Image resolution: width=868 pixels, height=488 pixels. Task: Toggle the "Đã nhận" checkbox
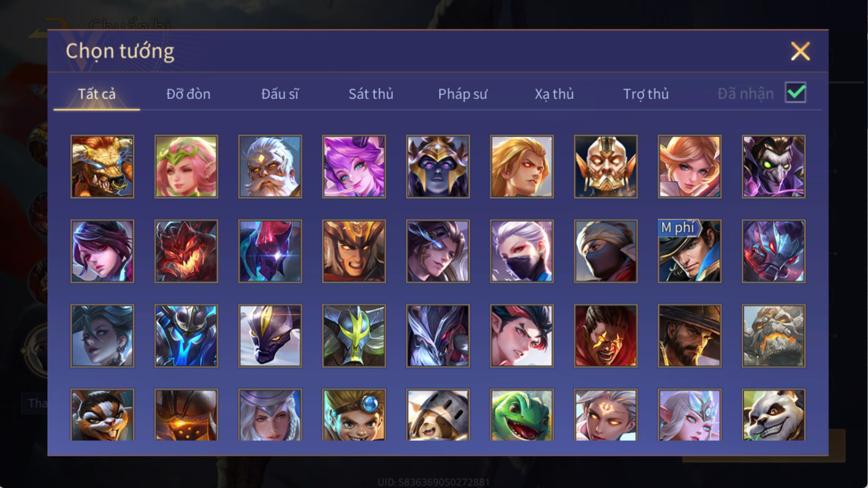click(x=795, y=93)
